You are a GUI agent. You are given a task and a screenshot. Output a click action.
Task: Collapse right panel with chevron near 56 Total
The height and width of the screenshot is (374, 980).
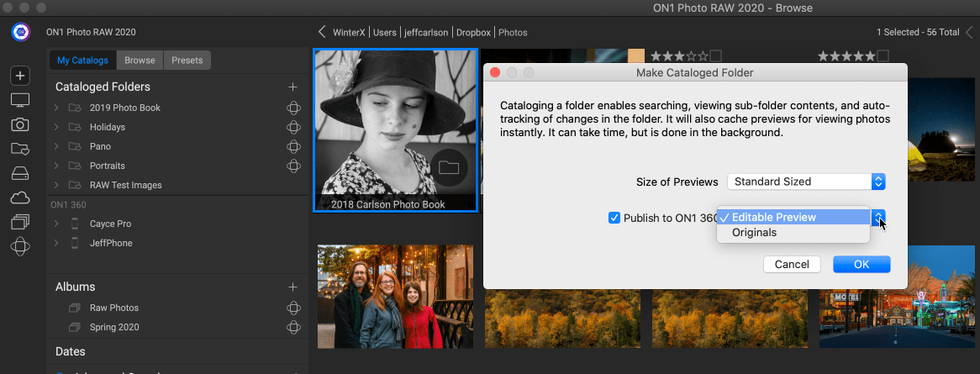[x=969, y=32]
